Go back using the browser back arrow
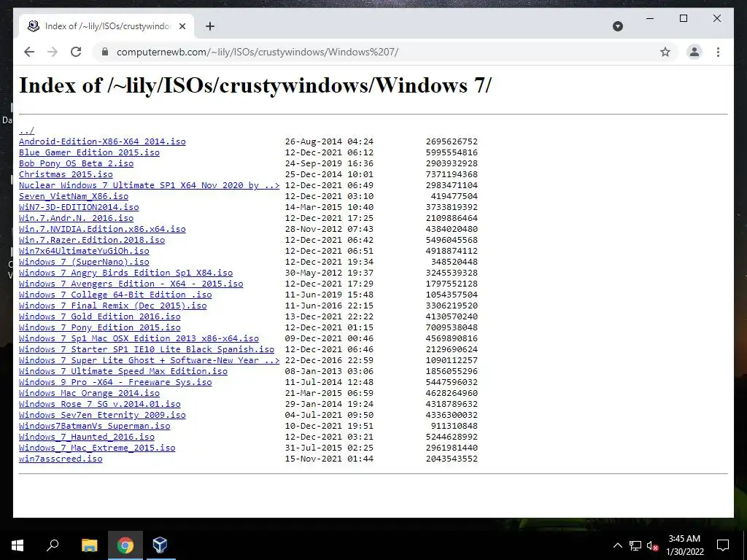The height and width of the screenshot is (560, 747). pos(29,52)
